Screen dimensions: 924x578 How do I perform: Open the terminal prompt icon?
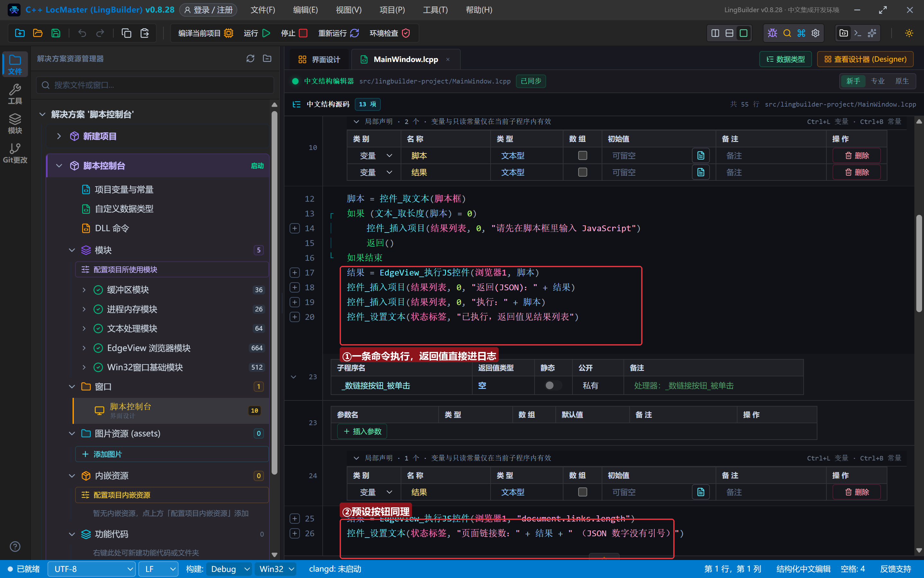click(x=858, y=33)
